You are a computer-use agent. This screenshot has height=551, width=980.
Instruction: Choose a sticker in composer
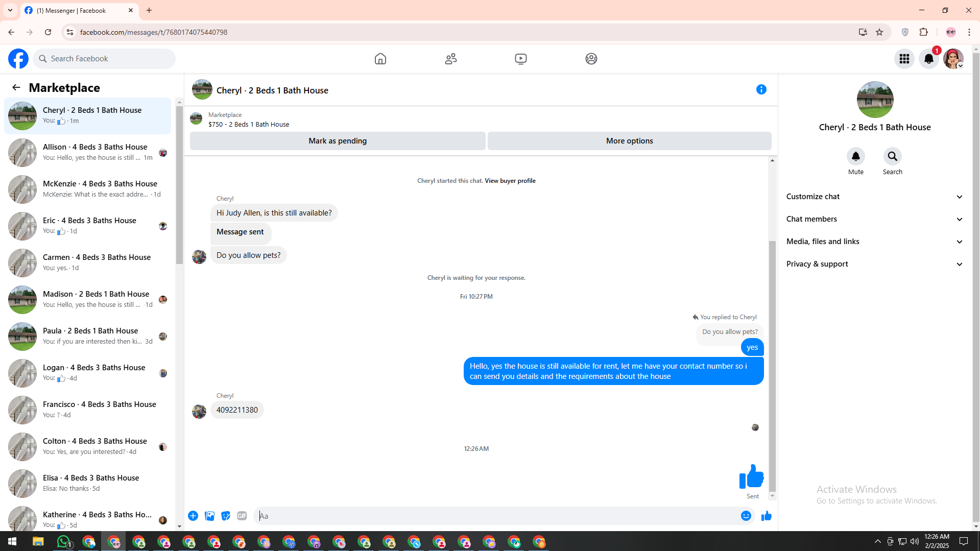226,516
